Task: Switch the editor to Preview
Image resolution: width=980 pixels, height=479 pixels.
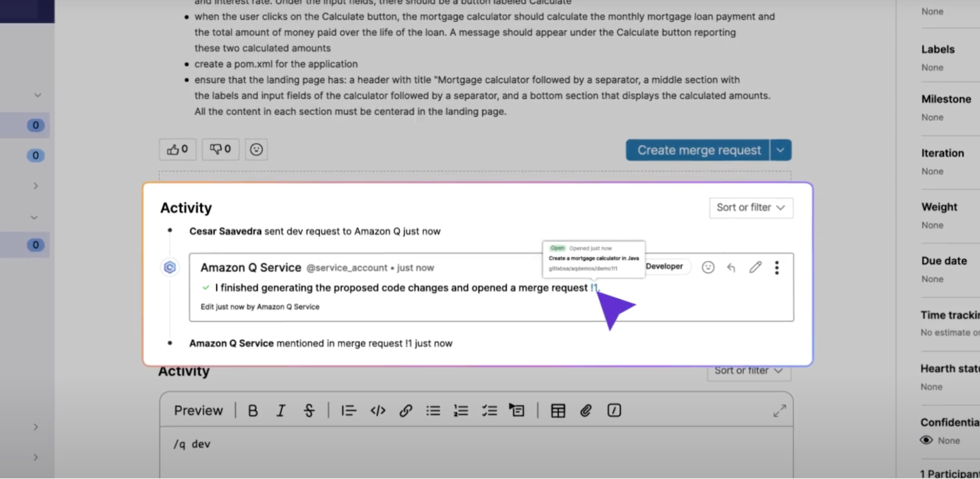Action: [198, 410]
